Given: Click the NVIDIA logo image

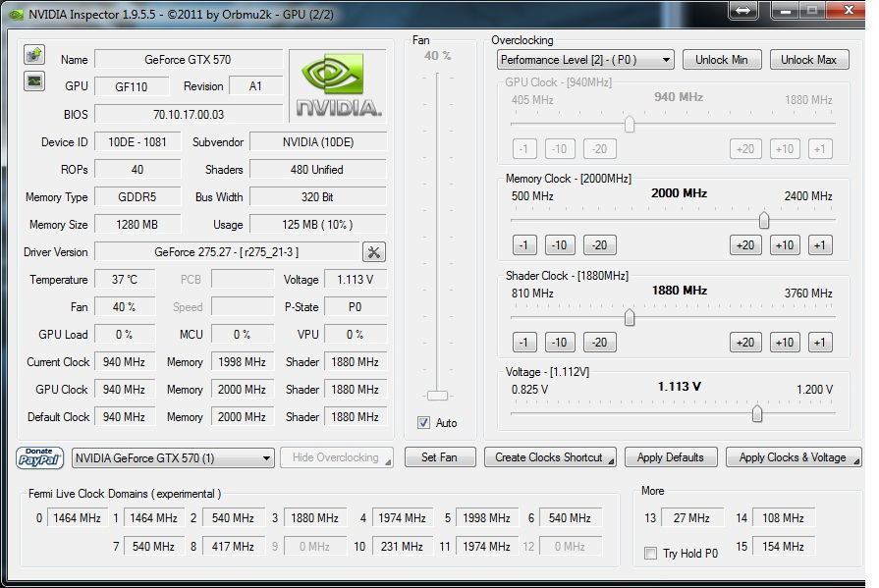Looking at the screenshot, I should 338,85.
